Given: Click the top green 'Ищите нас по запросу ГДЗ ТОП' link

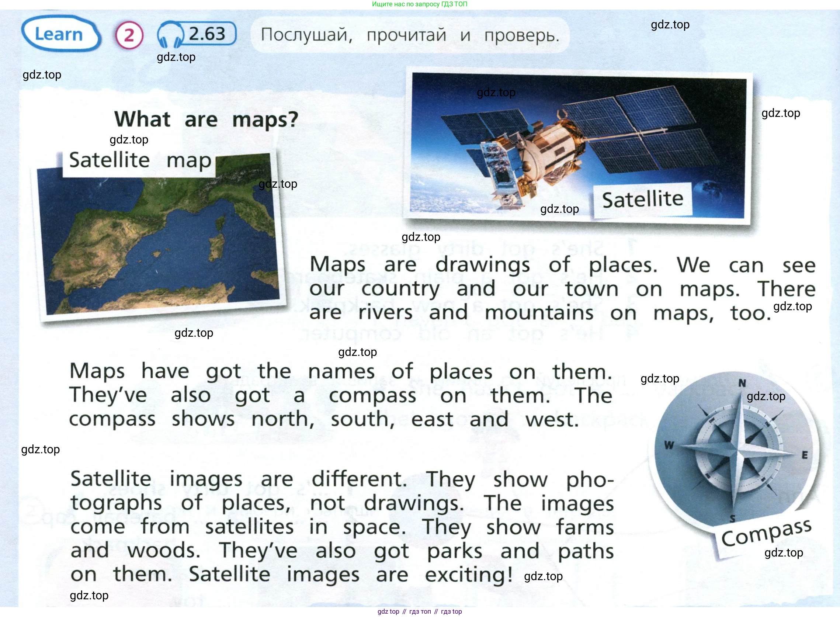Looking at the screenshot, I should point(420,4).
